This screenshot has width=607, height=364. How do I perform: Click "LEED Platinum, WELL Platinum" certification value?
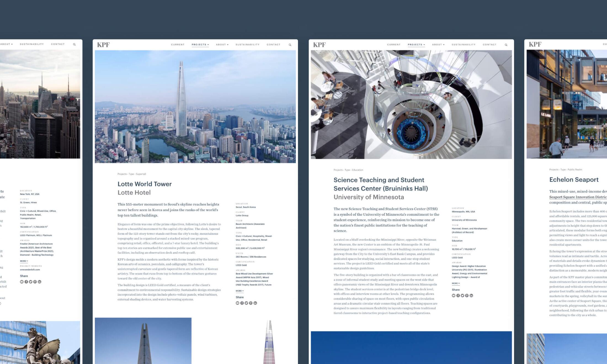(x=36, y=235)
